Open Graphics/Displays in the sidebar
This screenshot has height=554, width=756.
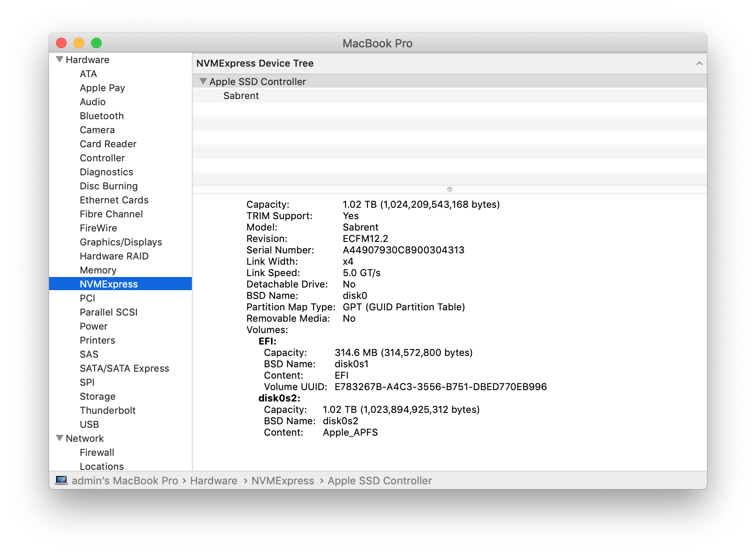pos(121,242)
